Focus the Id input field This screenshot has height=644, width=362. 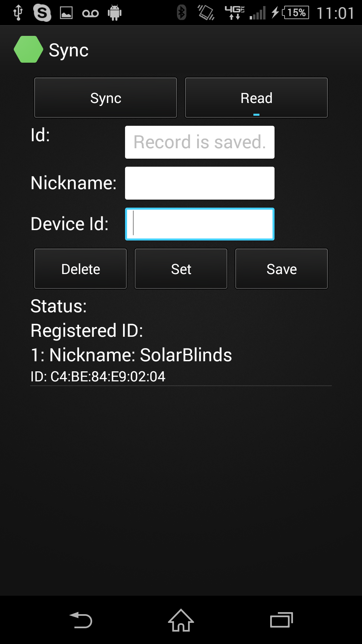click(200, 142)
